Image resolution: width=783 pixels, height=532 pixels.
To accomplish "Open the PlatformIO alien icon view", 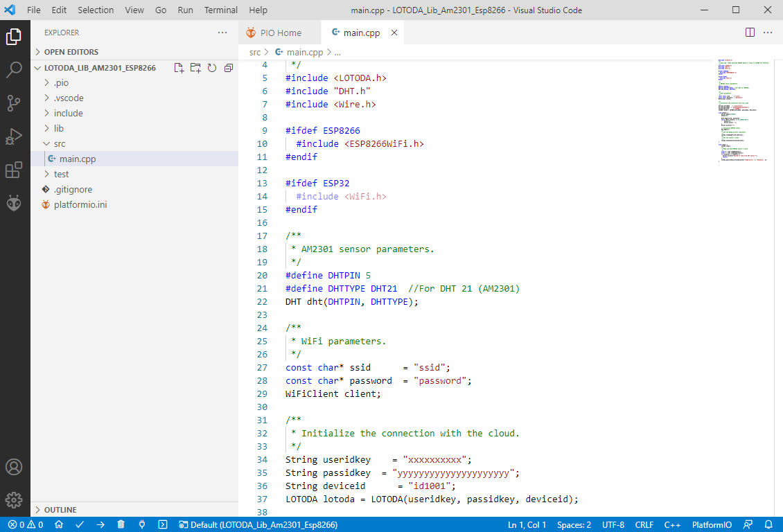I will pos(14,203).
